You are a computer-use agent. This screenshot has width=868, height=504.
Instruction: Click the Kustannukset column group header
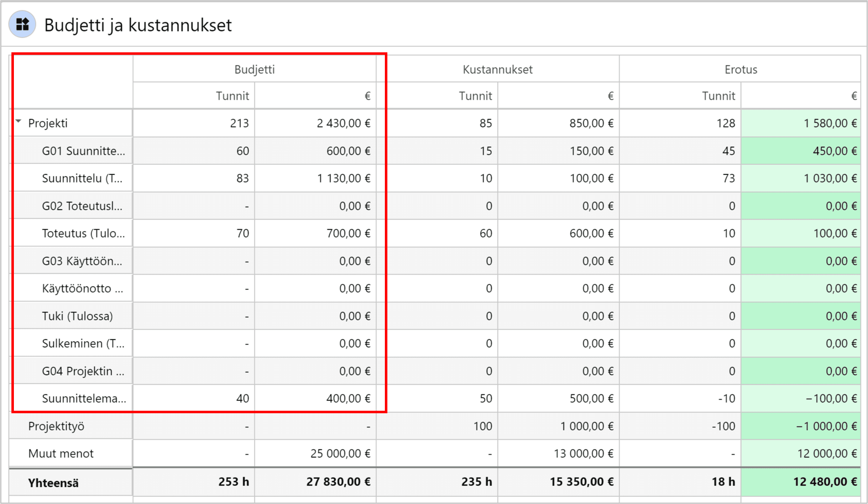pyautogui.click(x=497, y=69)
